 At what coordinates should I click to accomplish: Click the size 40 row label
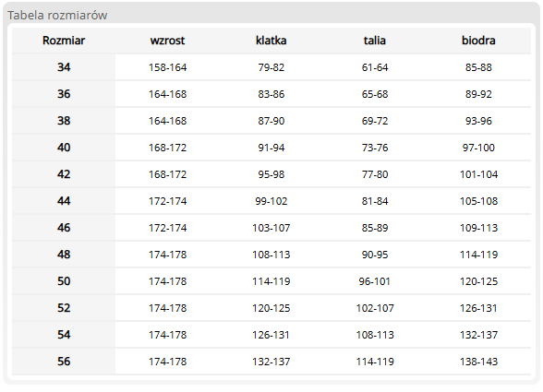click(64, 148)
